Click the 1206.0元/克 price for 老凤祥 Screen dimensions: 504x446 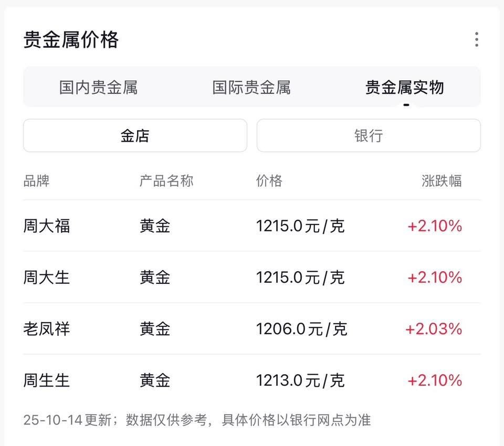click(301, 329)
